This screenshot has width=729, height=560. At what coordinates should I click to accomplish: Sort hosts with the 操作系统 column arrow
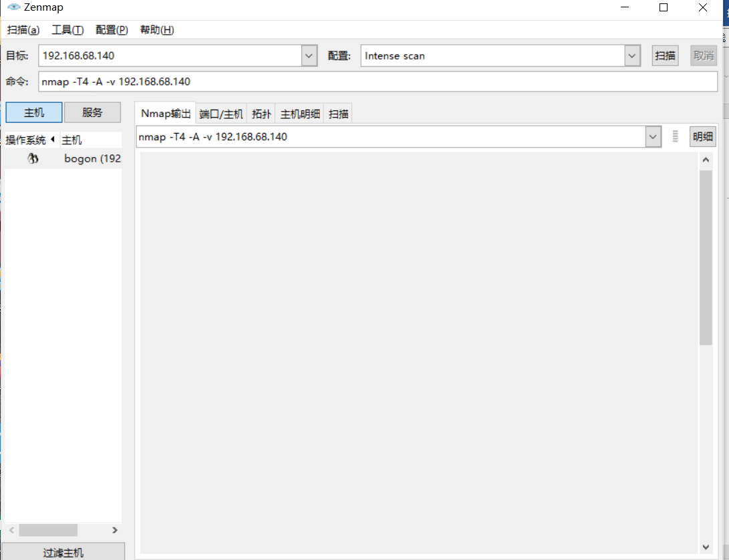53,139
